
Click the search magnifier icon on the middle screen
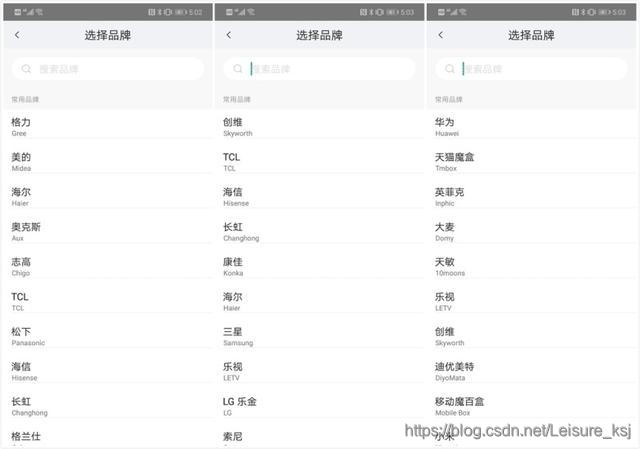click(238, 69)
